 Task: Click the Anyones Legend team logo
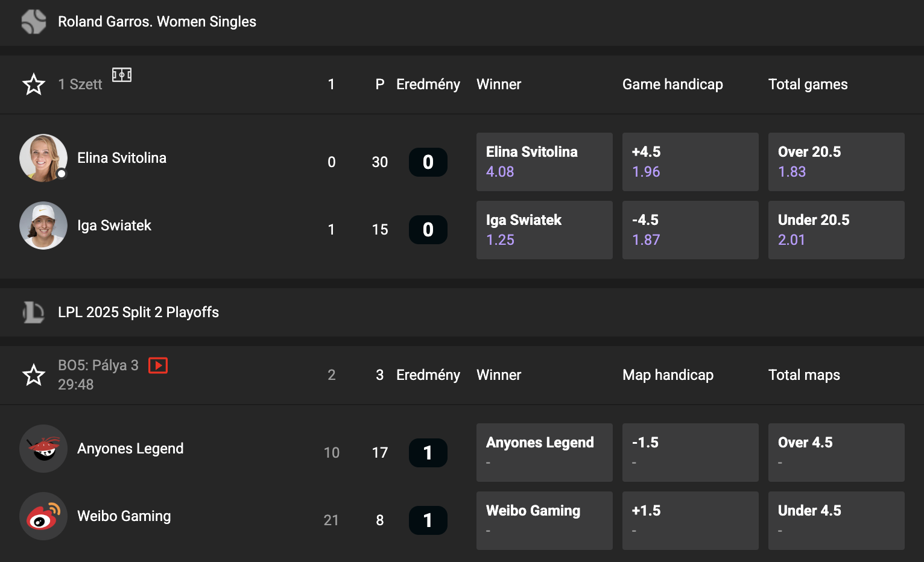(43, 449)
